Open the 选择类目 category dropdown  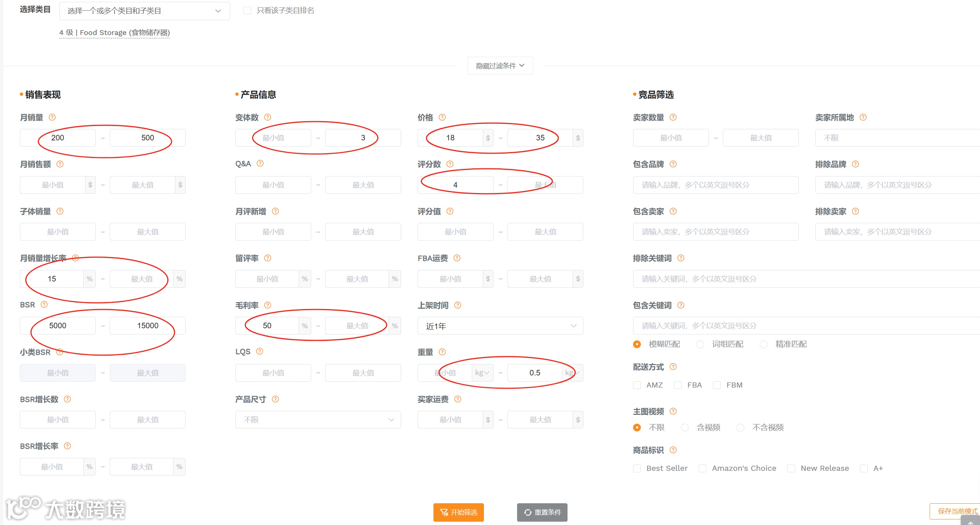pos(145,11)
